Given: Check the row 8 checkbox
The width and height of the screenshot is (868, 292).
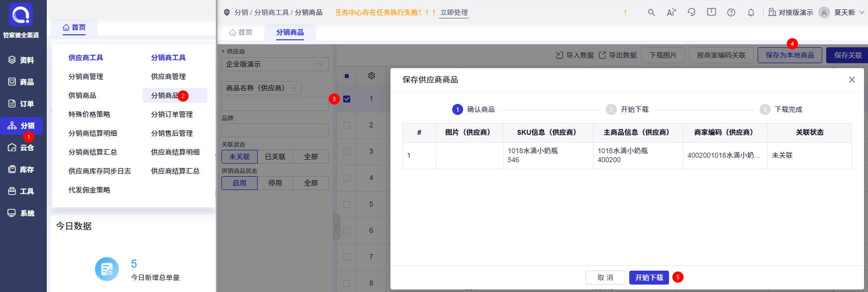Looking at the screenshot, I should click(347, 284).
